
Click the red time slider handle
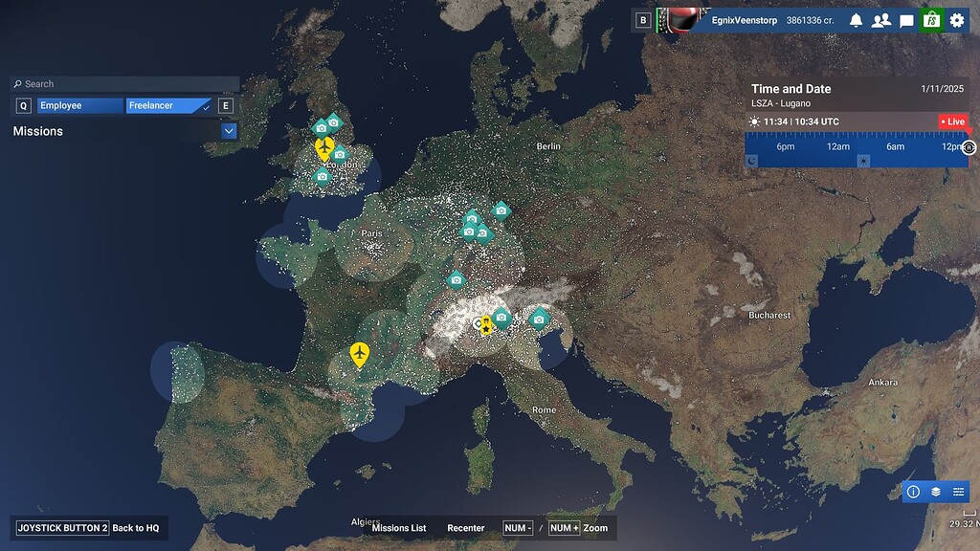969,131
